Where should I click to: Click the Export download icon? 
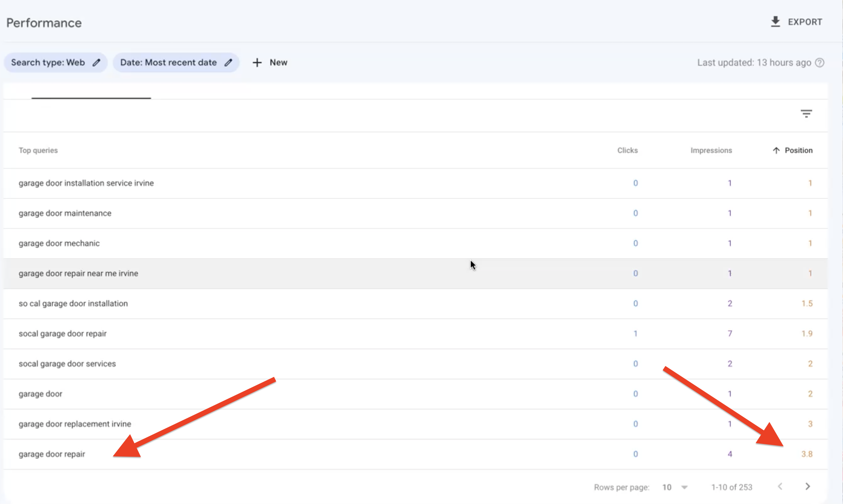point(775,22)
